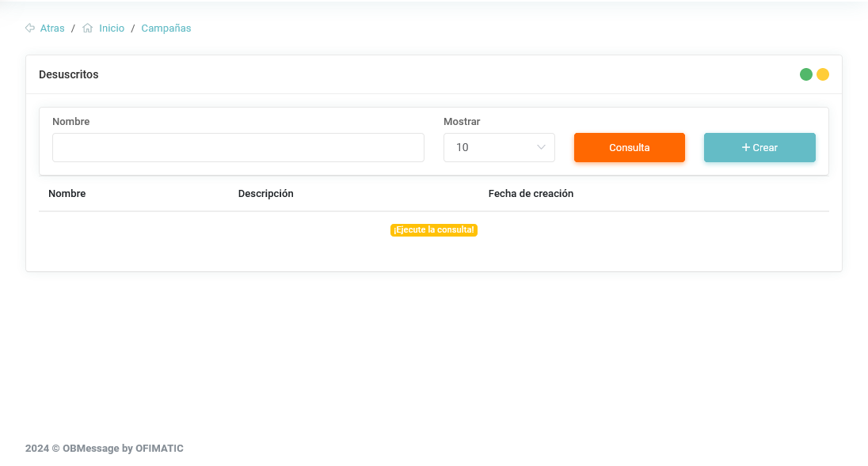
Task: Open Campañas breadcrumb link
Action: click(x=166, y=28)
